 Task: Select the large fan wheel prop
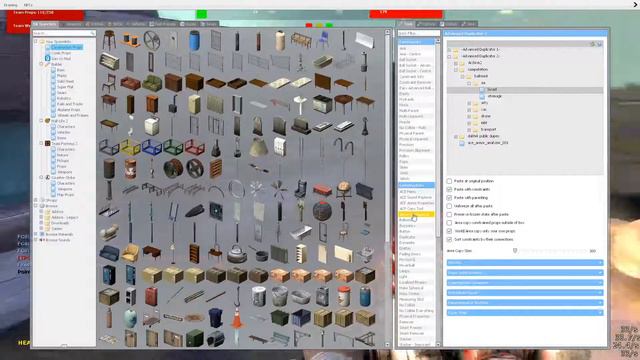(x=152, y=40)
